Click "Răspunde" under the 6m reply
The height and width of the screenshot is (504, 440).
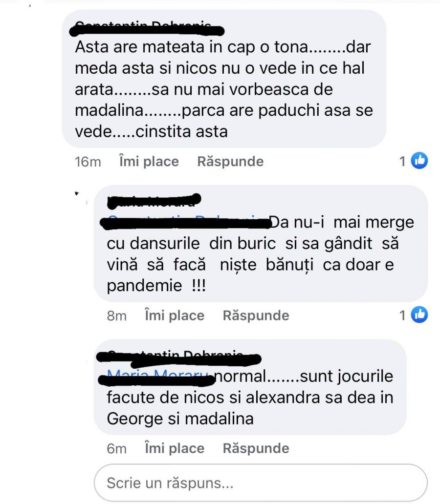[256, 448]
